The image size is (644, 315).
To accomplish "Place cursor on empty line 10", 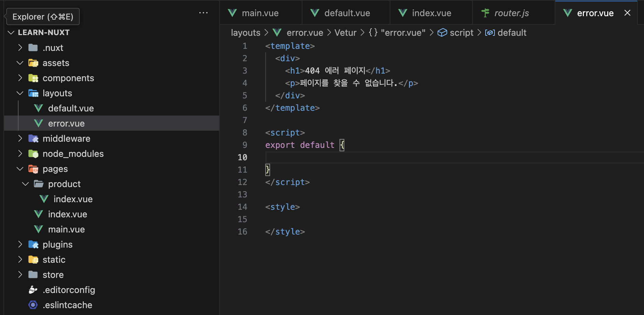I will [x=454, y=157].
